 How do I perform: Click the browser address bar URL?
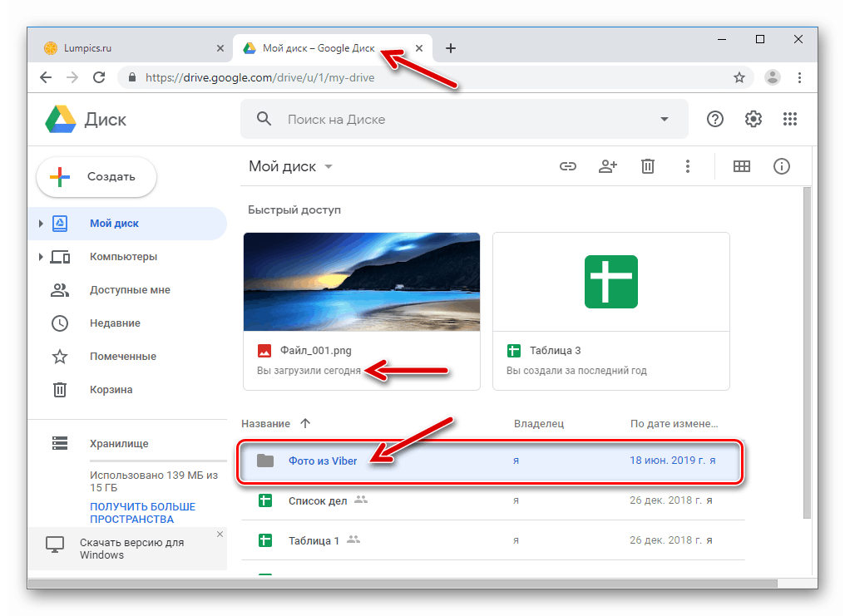(x=259, y=77)
